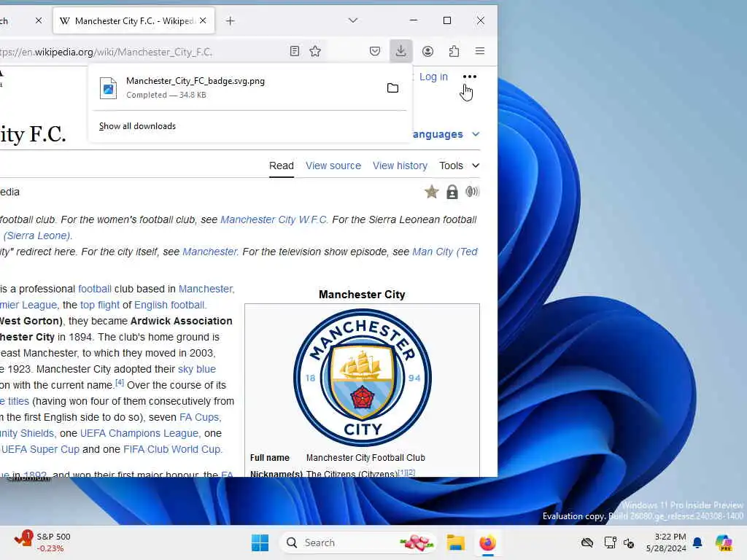Image resolution: width=747 pixels, height=560 pixels.
Task: Open File Explorer from taskbar
Action: point(455,542)
